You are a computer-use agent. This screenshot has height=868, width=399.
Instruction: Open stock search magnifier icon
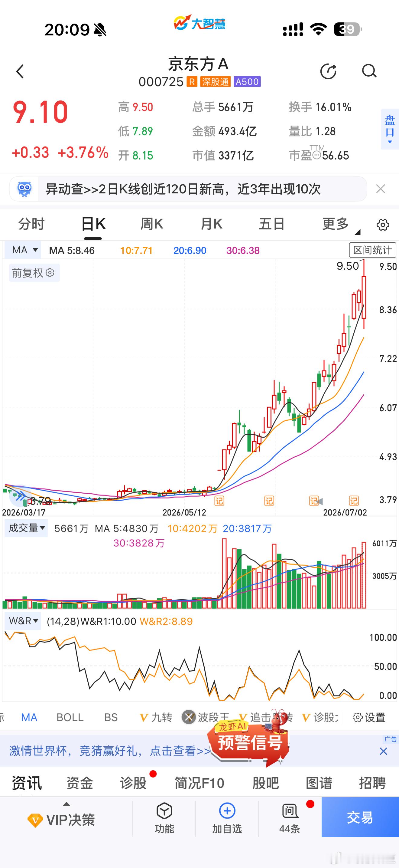point(369,71)
